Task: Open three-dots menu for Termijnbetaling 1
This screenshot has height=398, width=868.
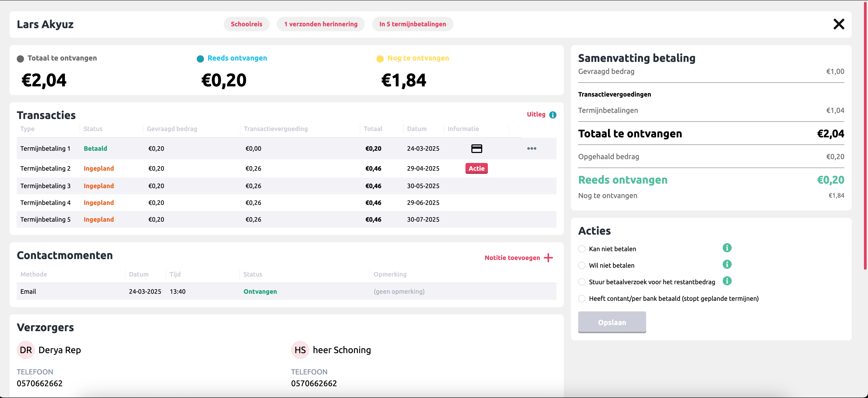Action: (x=531, y=148)
